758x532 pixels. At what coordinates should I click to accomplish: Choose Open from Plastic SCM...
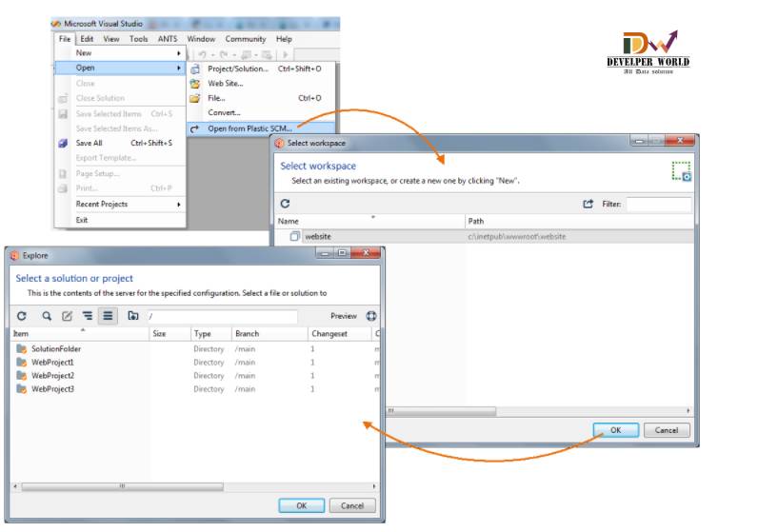261,128
